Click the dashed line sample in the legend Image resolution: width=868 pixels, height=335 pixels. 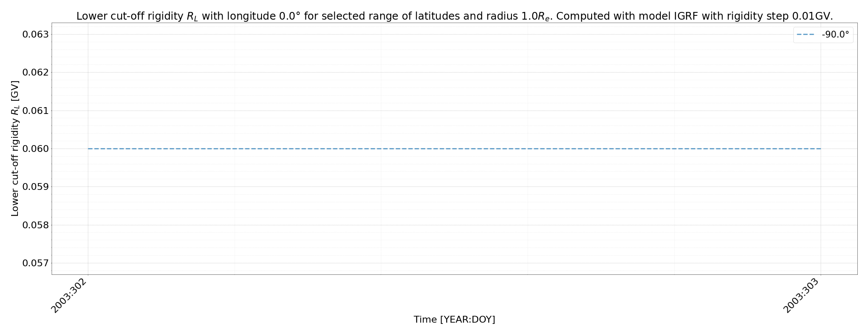tap(805, 35)
